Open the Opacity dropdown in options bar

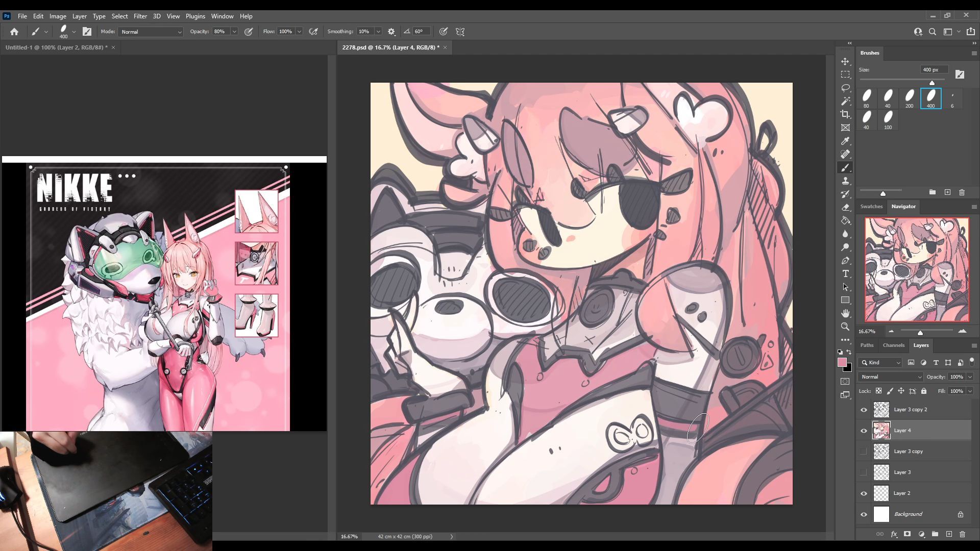tap(234, 32)
